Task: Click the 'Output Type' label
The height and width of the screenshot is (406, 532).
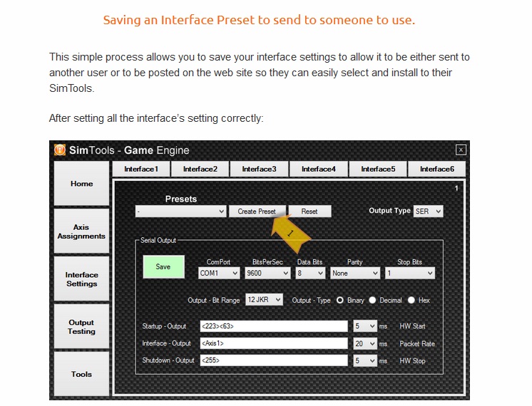Action: coord(389,210)
